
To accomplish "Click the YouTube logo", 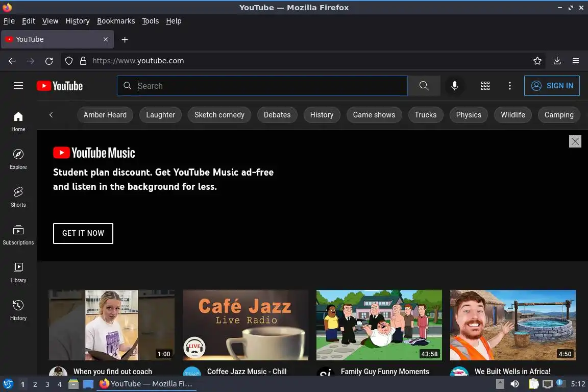I will click(x=60, y=86).
